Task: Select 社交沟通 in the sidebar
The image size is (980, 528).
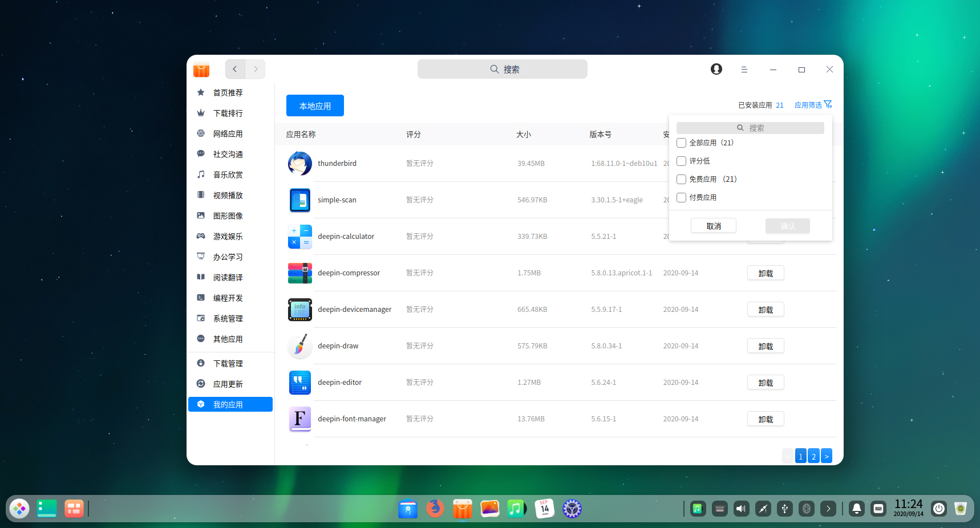Action: pos(230,154)
